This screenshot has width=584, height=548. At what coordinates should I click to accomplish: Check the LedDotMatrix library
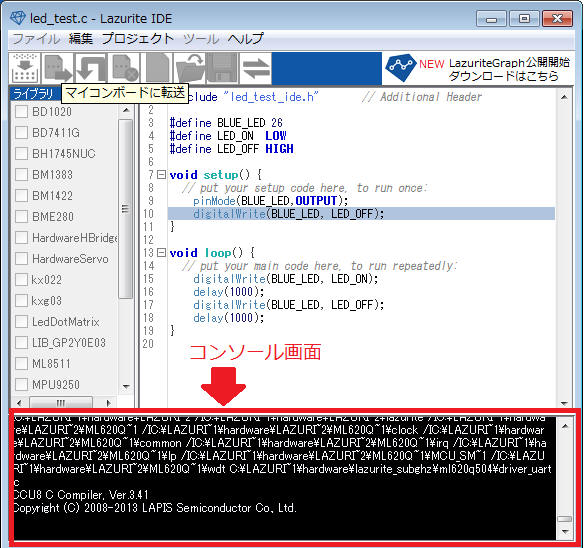click(x=22, y=321)
